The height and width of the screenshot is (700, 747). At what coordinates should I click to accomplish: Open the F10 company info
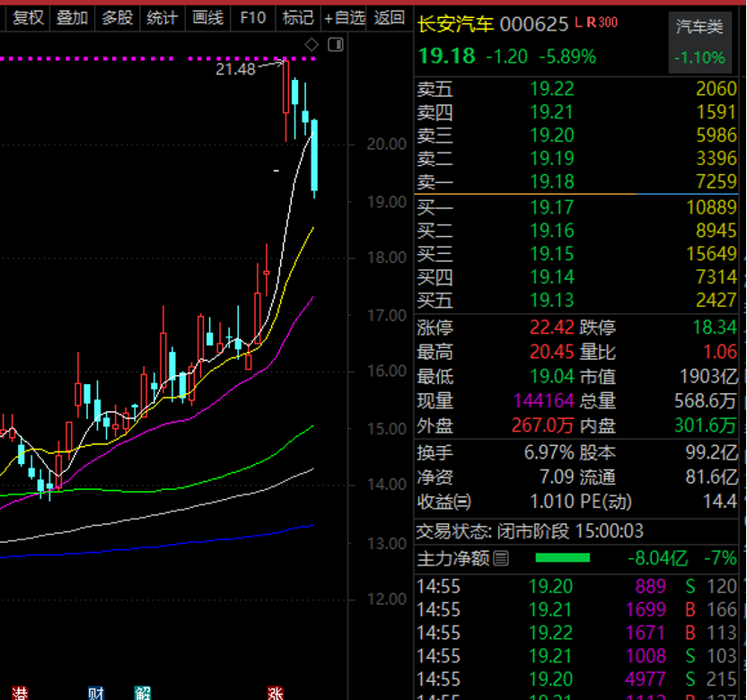(x=252, y=18)
